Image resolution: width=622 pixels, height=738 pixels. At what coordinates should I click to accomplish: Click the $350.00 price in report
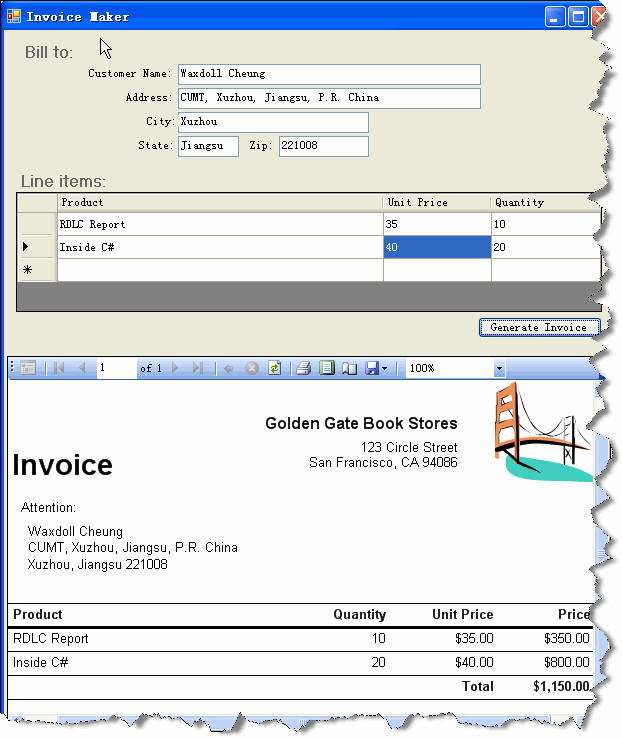566,639
